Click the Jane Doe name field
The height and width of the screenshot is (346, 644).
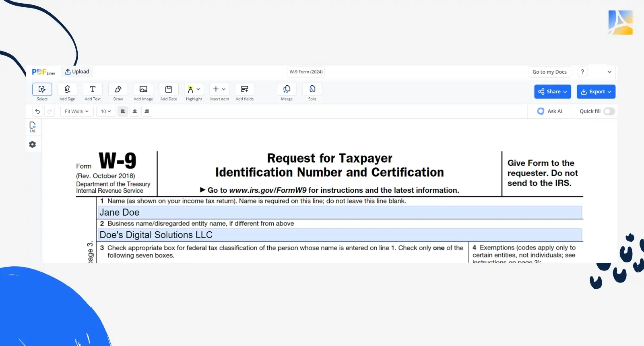[340, 212]
